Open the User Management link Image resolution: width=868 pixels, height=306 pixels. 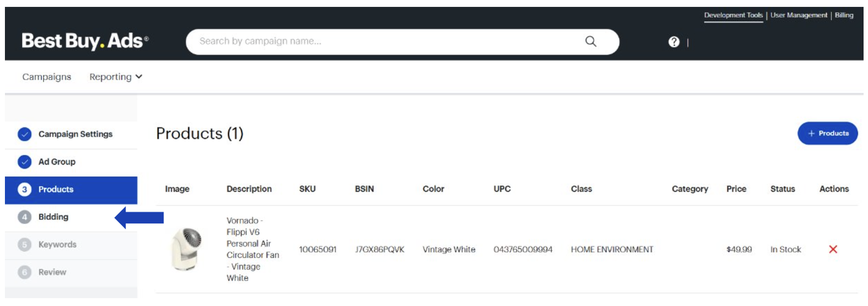coord(799,15)
